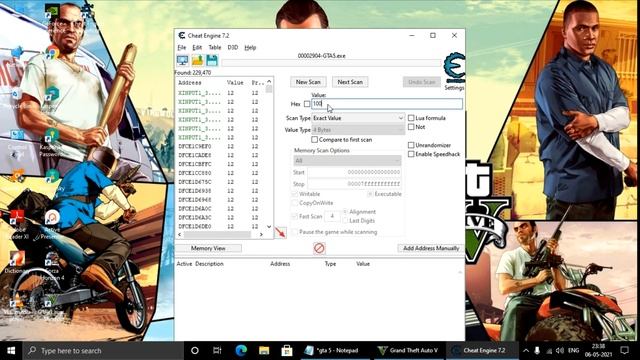The image size is (640, 360).
Task: Switch to Grand Theft Auto V taskbar item
Action: 408,350
